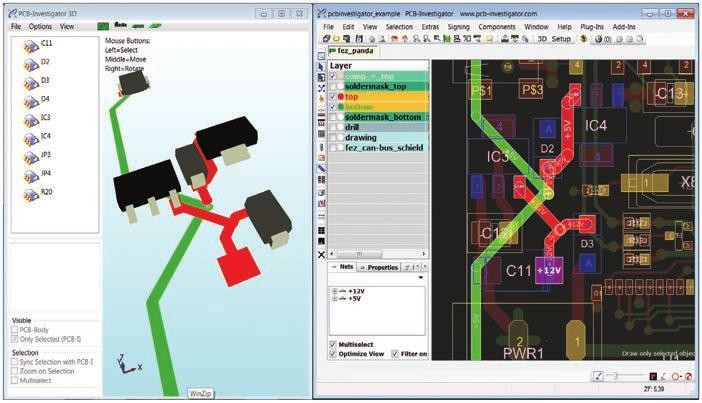
Task: Select the D3 component icon in 3D list
Action: [x=30, y=83]
